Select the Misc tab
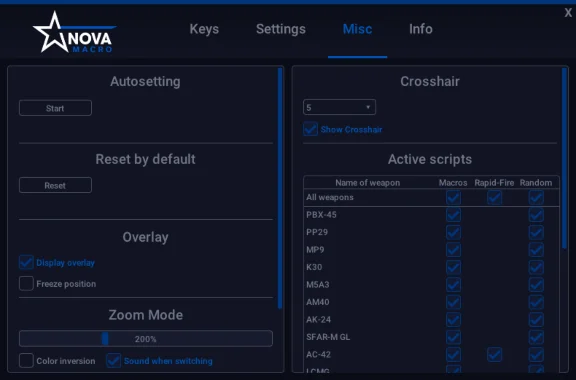The height and width of the screenshot is (380, 576). [x=357, y=29]
